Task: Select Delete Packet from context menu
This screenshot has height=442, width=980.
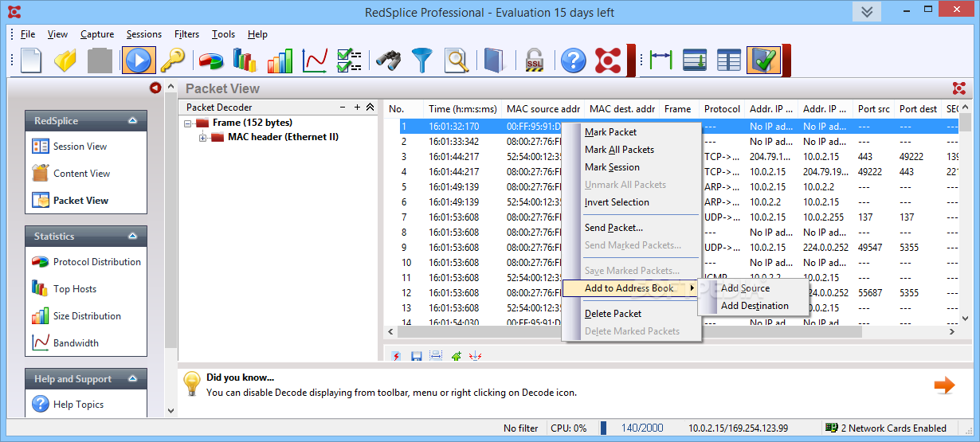Action: [x=632, y=314]
